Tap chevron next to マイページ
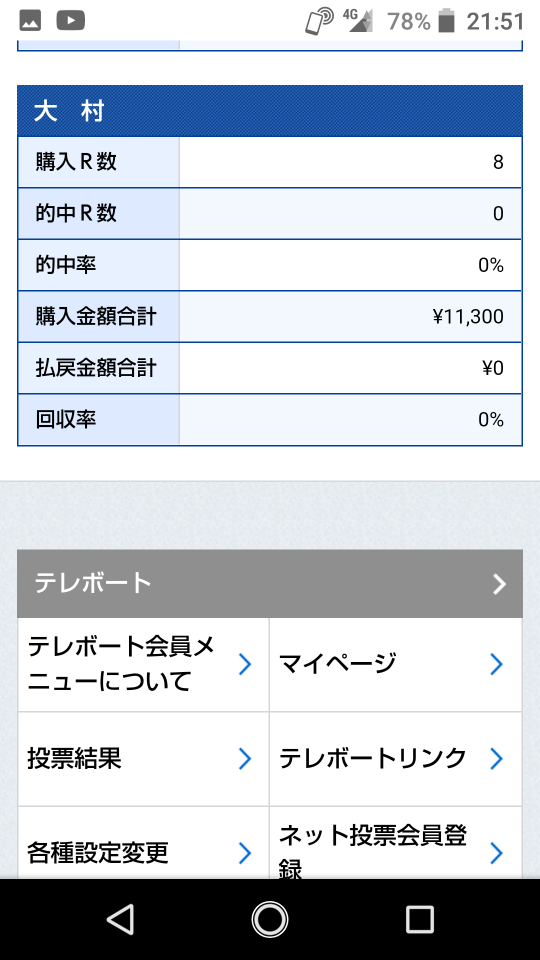Screen dimensions: 540x960 (x=497, y=664)
